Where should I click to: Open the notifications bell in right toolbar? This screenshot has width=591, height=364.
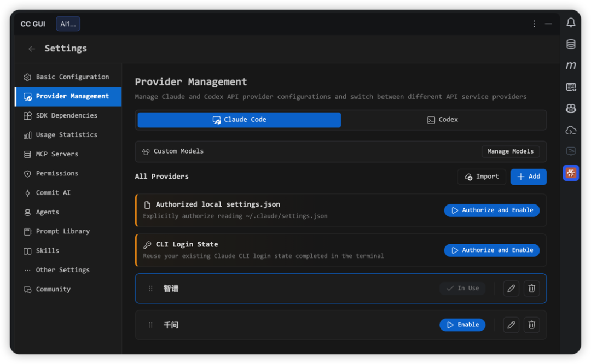[571, 22]
